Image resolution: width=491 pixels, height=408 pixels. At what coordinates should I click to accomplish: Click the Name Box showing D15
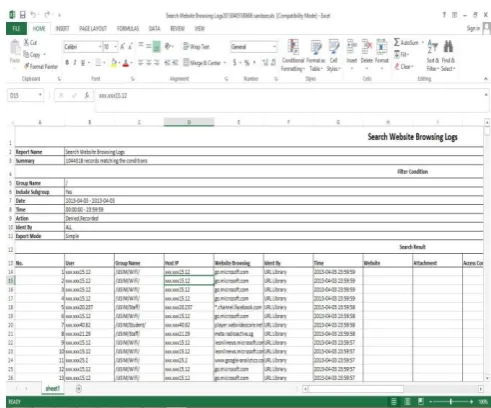point(25,96)
